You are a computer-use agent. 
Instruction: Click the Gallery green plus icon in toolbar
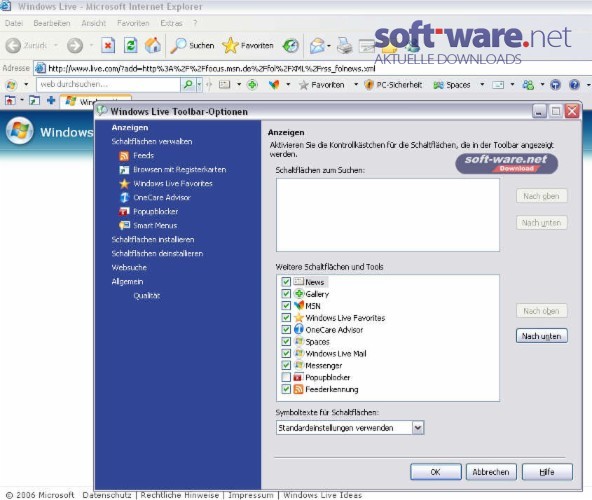click(252, 85)
